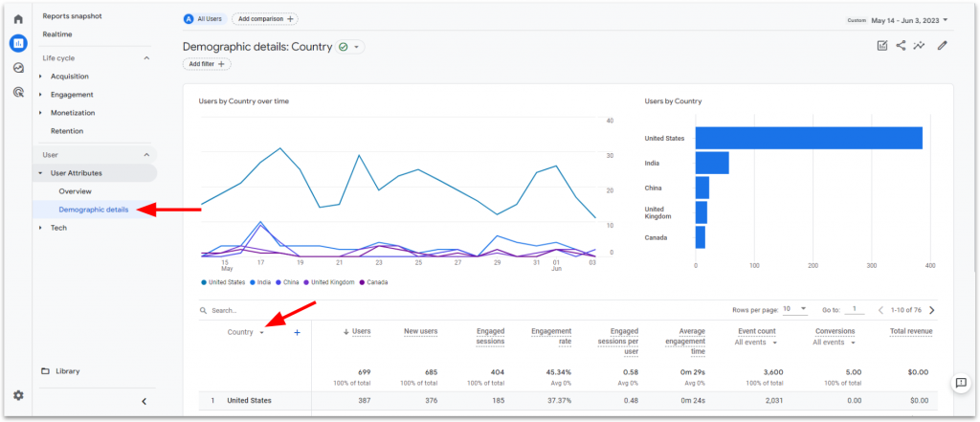Image resolution: width=980 pixels, height=422 pixels.
Task: Open the feedback chat icon
Action: pos(960,383)
